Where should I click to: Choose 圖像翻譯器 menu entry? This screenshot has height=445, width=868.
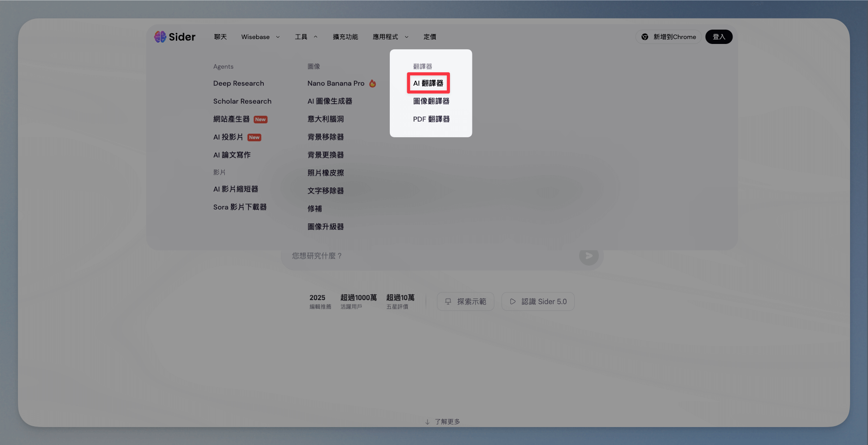(431, 101)
